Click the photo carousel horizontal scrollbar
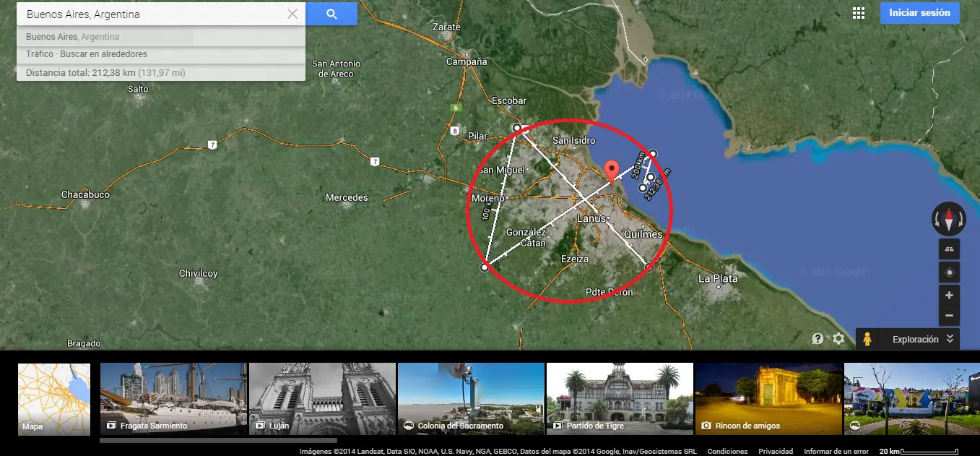980x456 pixels. coord(218,440)
